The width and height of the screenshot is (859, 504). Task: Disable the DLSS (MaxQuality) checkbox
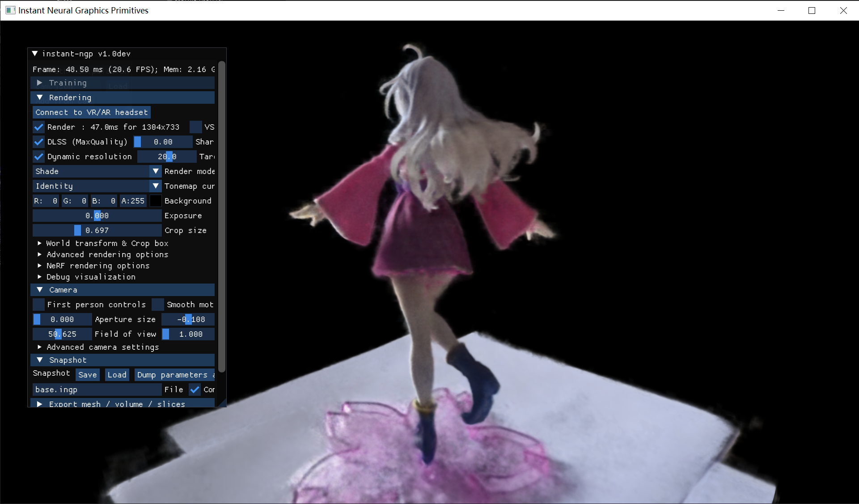(x=39, y=142)
